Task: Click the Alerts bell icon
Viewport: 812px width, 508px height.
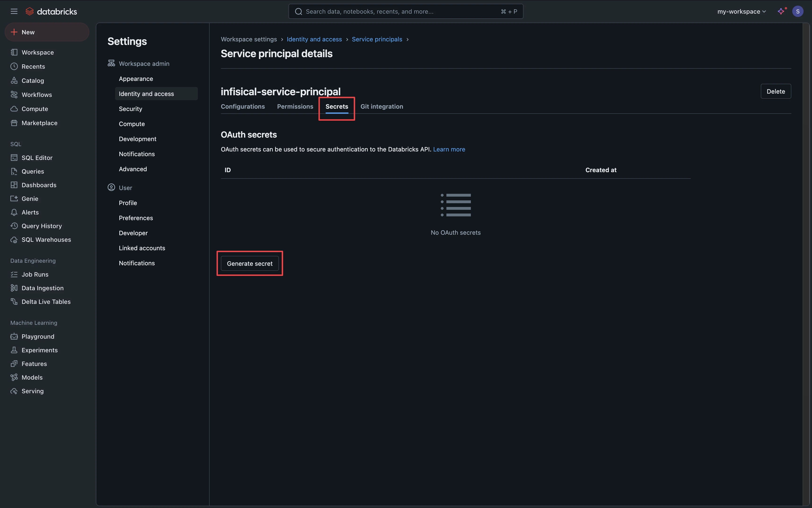Action: 14,212
